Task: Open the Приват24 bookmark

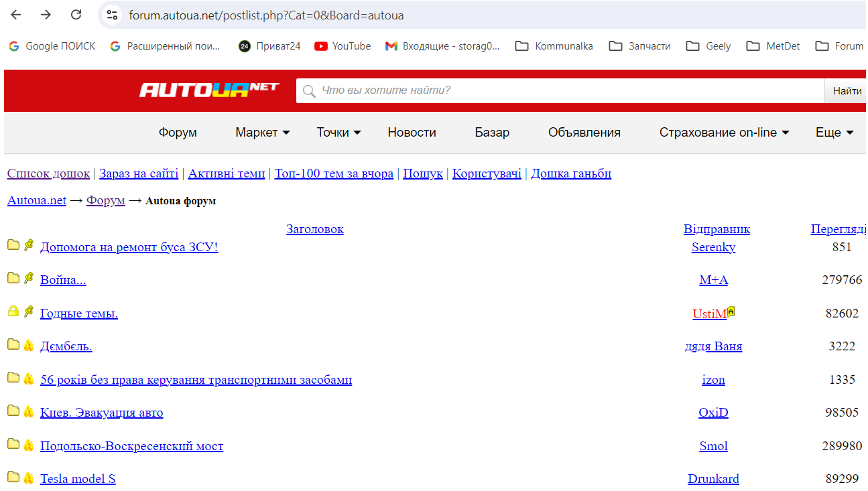Action: pos(269,46)
